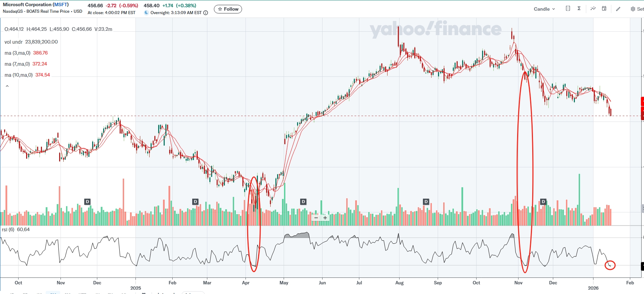Zoom out using the minus button
This screenshot has width=644, height=294.
pyautogui.click(x=316, y=218)
